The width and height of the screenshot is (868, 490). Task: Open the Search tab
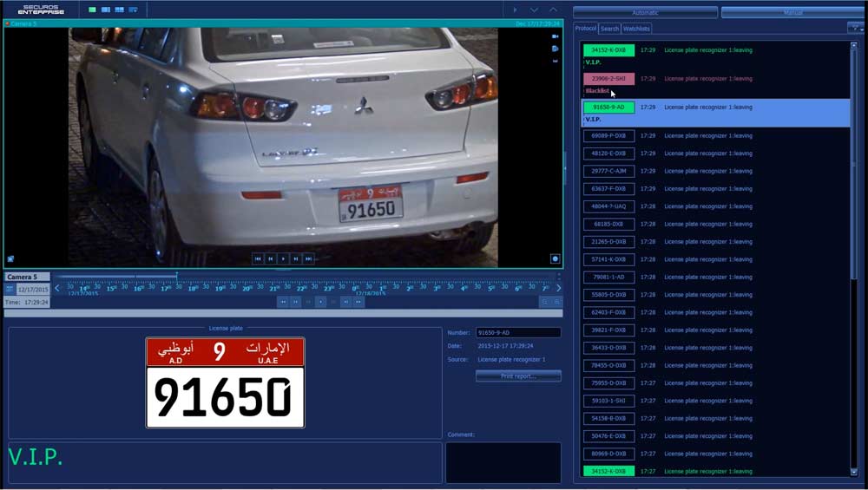click(x=609, y=29)
